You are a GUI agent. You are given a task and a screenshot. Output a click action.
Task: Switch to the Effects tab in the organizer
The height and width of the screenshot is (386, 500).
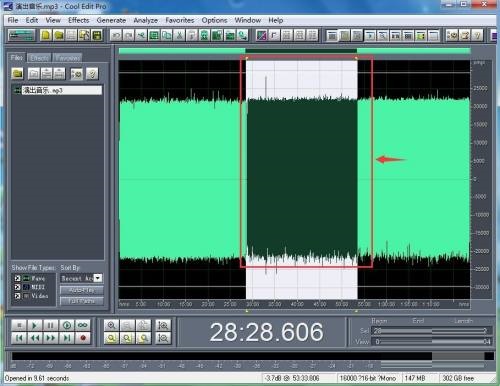pyautogui.click(x=39, y=58)
